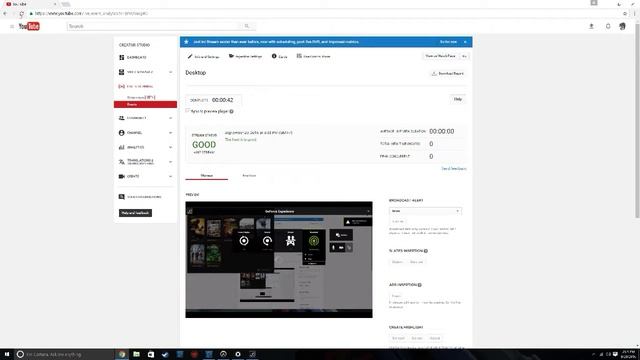This screenshot has width=640, height=360.
Task: Click the Display slate button
Action: 397,262
